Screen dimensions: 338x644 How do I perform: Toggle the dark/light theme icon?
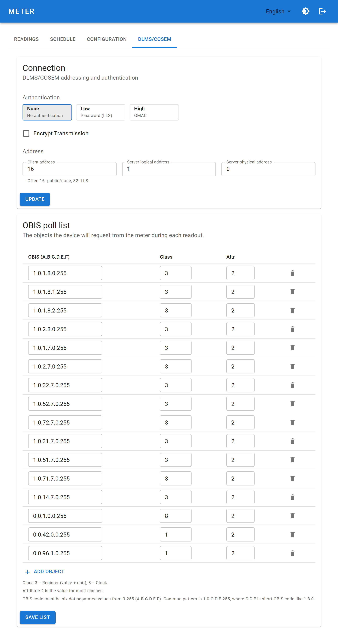(x=305, y=11)
